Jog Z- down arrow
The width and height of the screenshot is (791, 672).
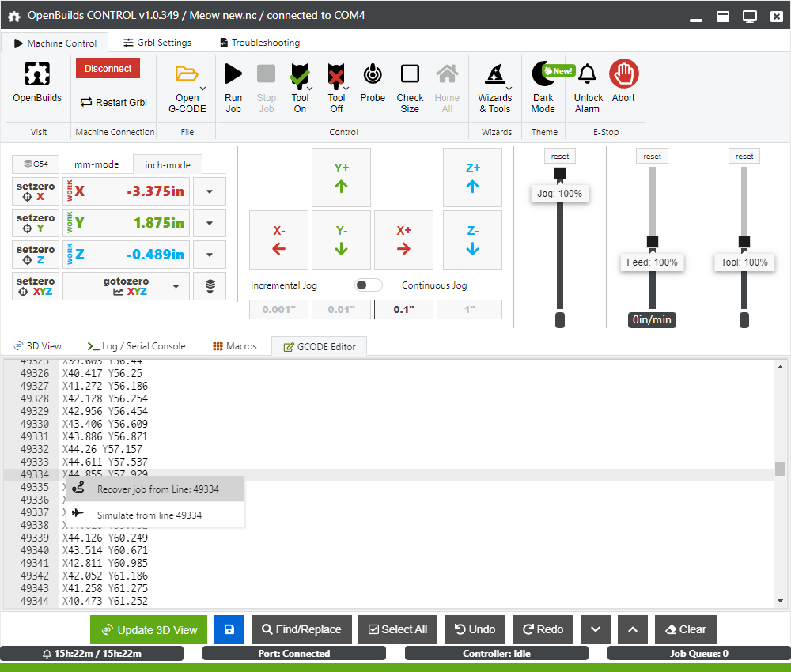(x=473, y=240)
